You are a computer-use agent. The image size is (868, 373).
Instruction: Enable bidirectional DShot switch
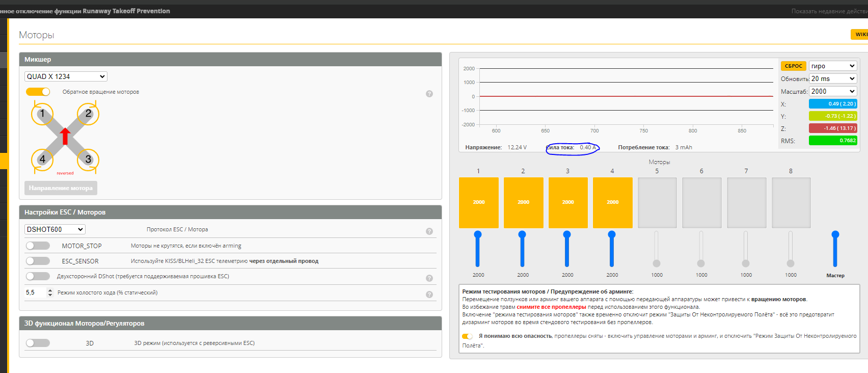tap(38, 276)
